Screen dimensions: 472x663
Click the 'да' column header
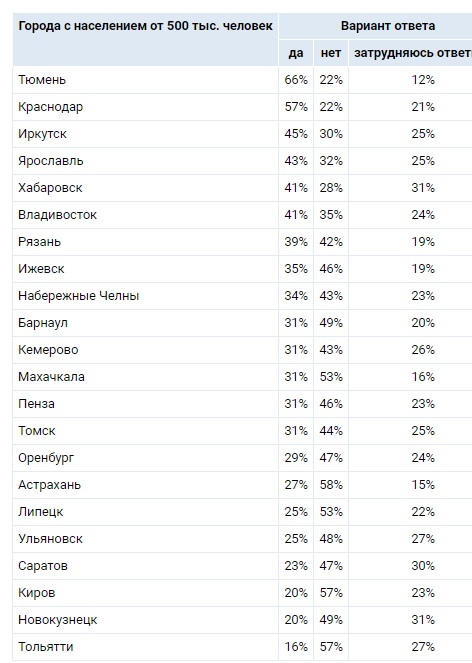[296, 53]
